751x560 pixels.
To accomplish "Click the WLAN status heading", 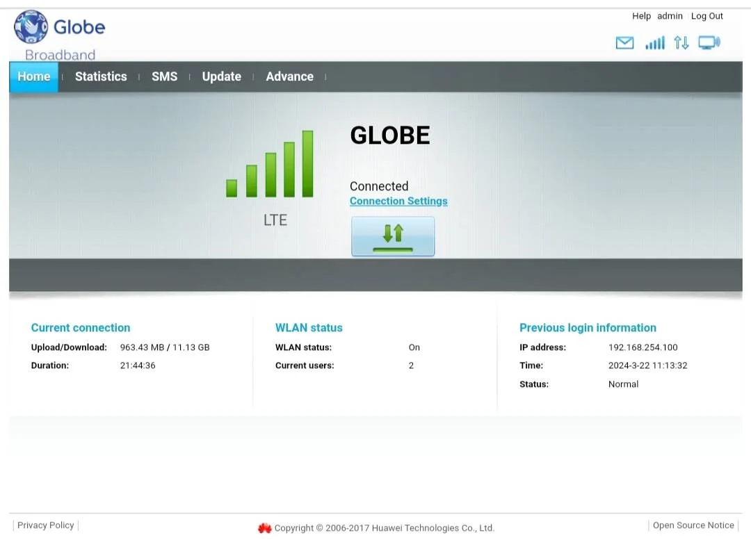I will (309, 328).
